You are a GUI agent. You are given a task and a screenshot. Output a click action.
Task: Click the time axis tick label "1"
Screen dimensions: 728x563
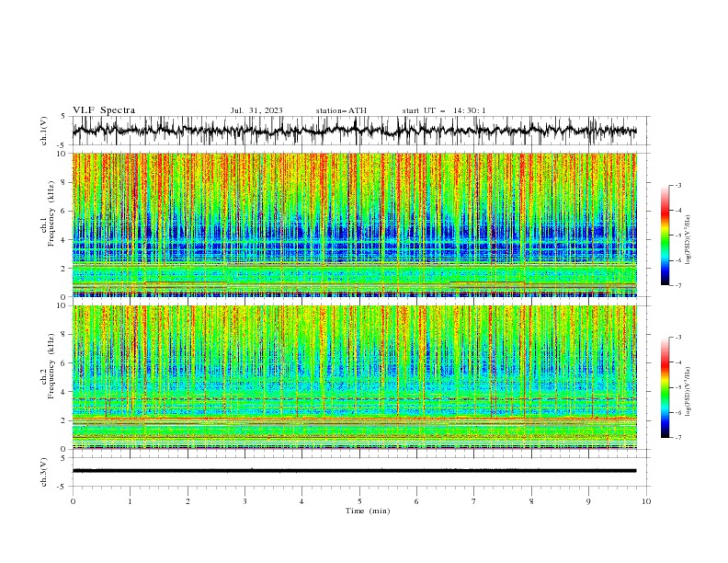coord(130,501)
